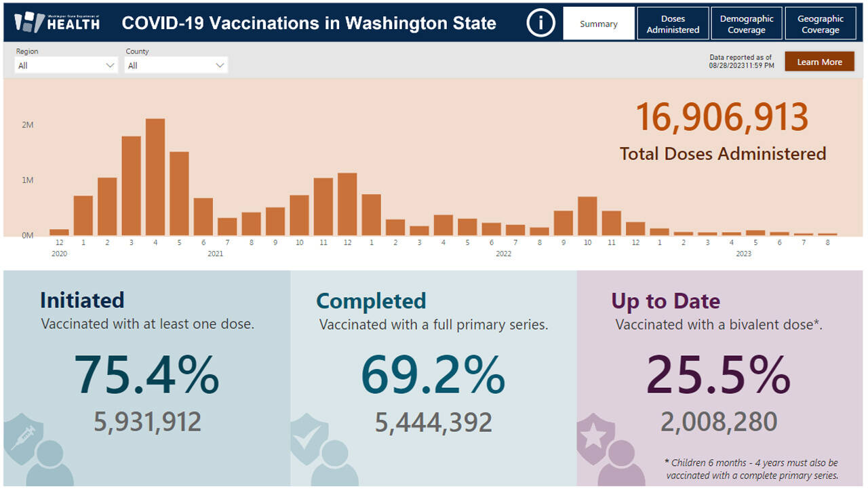
Task: Click the Learn More button
Action: point(819,62)
